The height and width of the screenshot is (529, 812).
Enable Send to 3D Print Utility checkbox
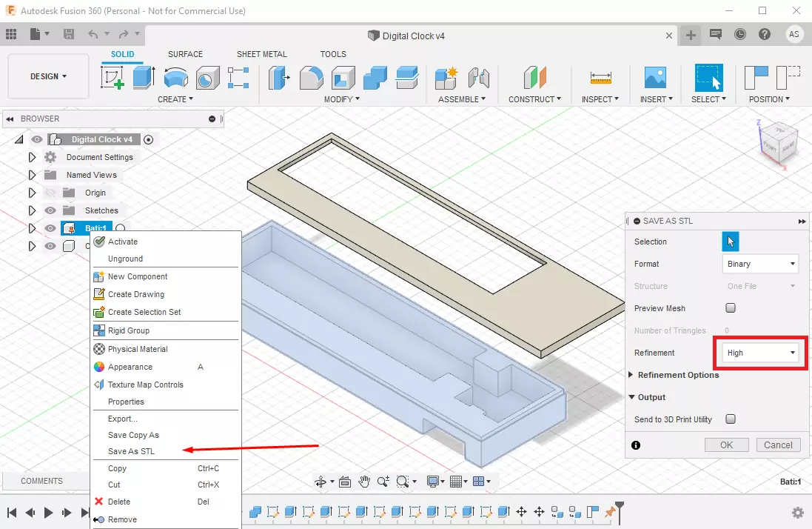point(730,419)
